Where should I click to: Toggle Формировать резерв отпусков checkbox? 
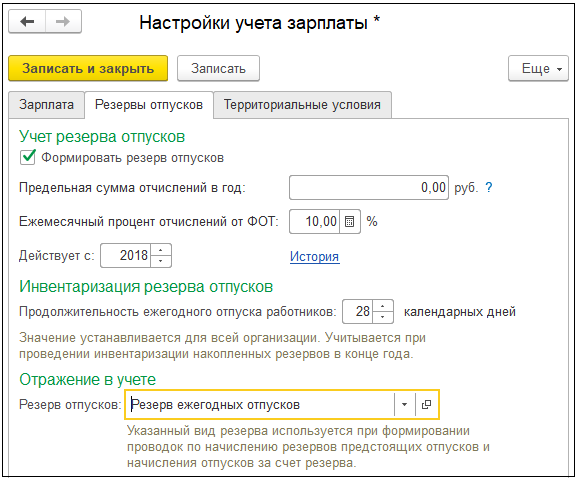point(28,157)
